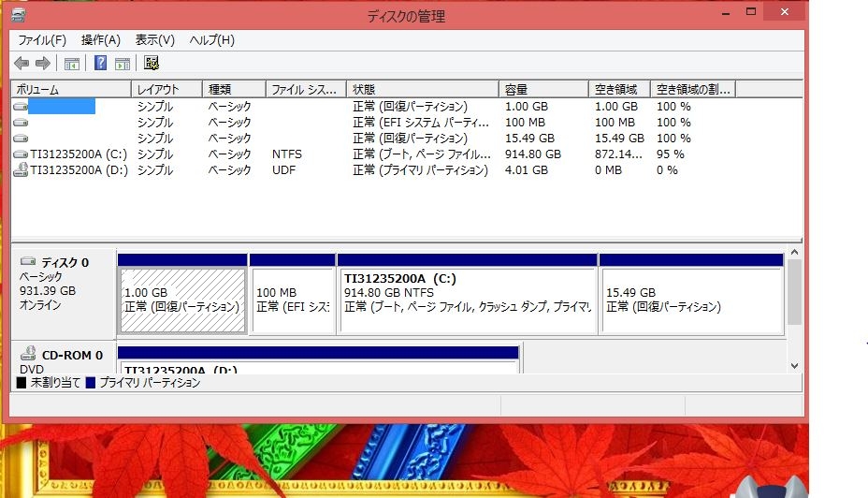Sort by the レイアウト column header
Image resolution: width=868 pixels, height=498 pixels.
pyautogui.click(x=166, y=89)
